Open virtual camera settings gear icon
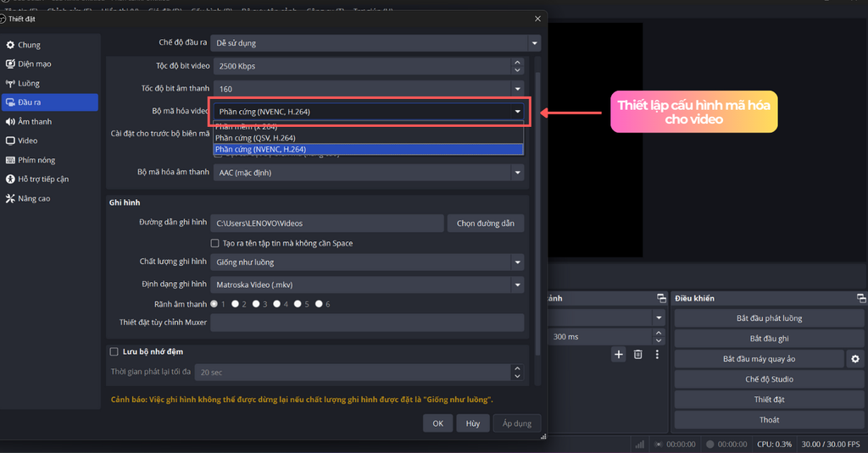 (x=855, y=359)
